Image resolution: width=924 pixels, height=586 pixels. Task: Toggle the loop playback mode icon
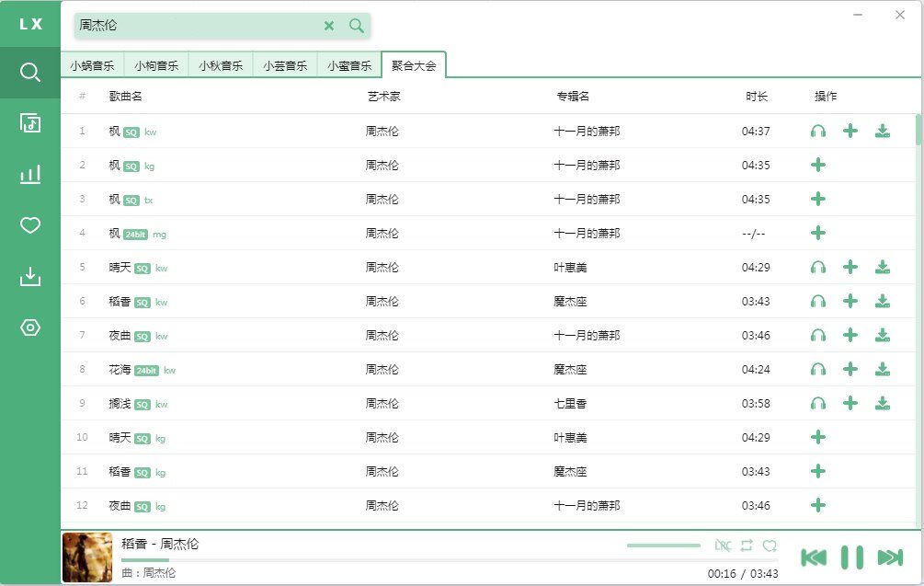tap(747, 546)
